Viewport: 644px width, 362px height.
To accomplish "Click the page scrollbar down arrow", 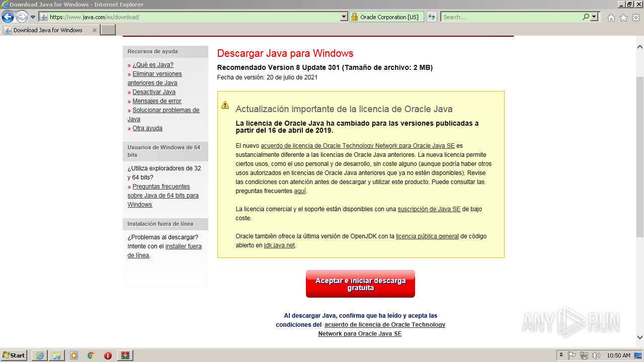I will tap(639, 337).
